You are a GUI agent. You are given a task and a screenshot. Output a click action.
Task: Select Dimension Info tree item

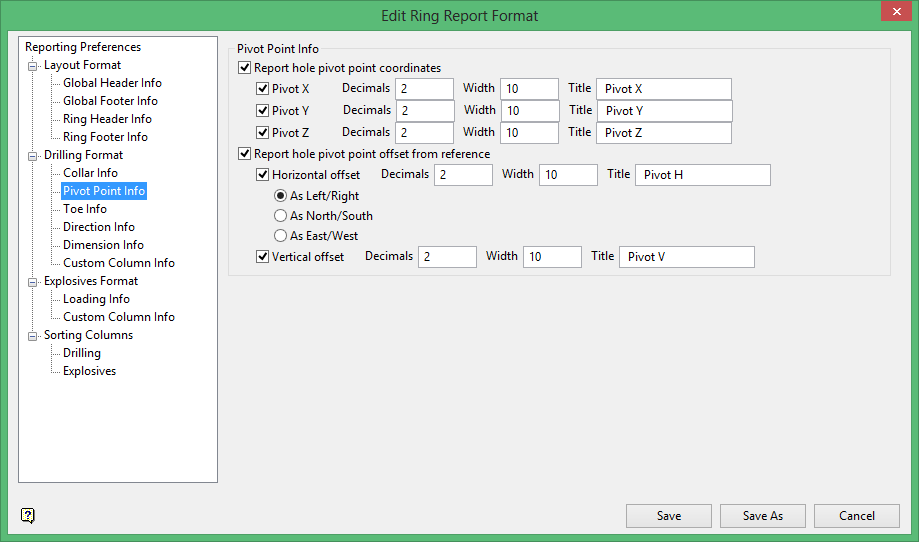click(x=103, y=245)
